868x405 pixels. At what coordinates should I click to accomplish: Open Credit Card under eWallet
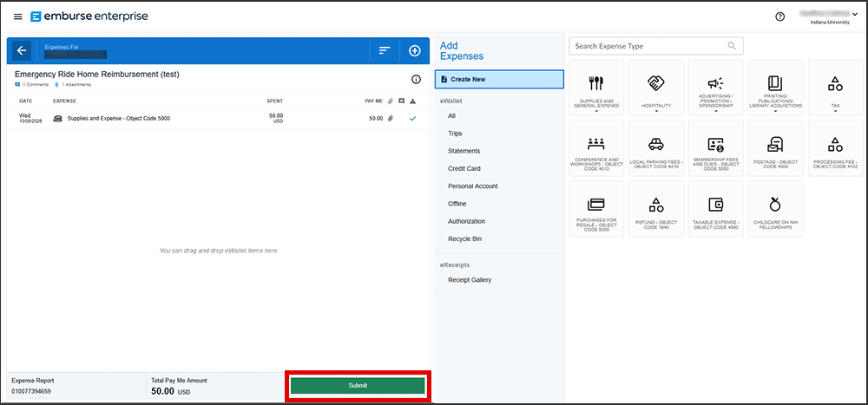tap(464, 168)
